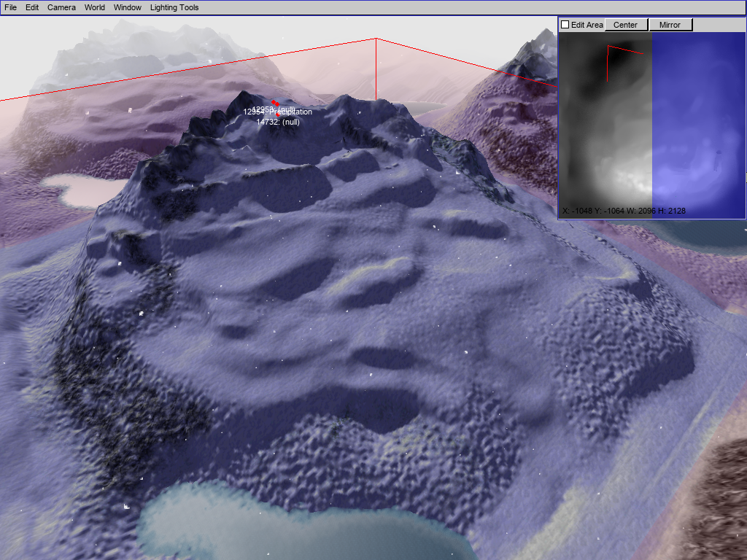Click the Center button
Screen dimensions: 747x560
coord(626,25)
